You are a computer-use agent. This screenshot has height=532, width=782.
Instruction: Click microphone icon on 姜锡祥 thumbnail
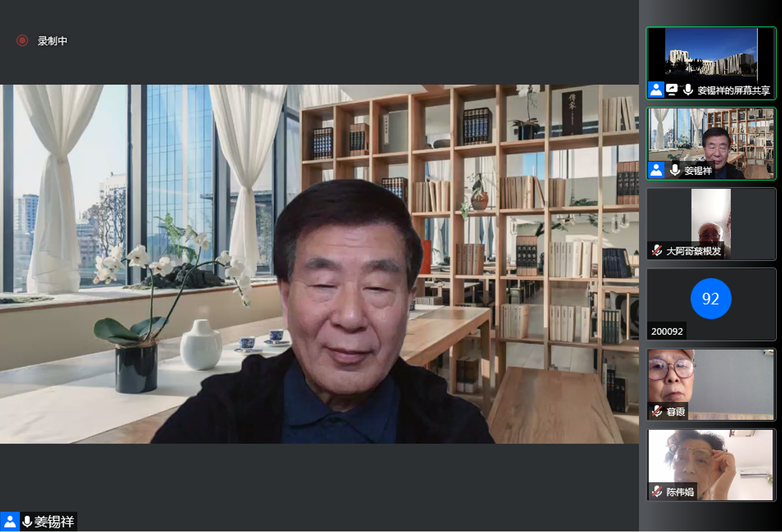[x=675, y=170]
